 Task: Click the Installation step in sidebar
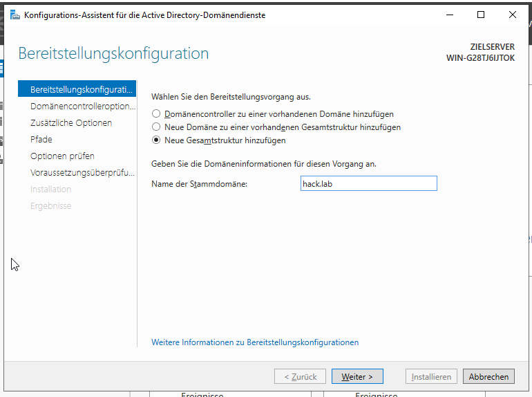(50, 190)
